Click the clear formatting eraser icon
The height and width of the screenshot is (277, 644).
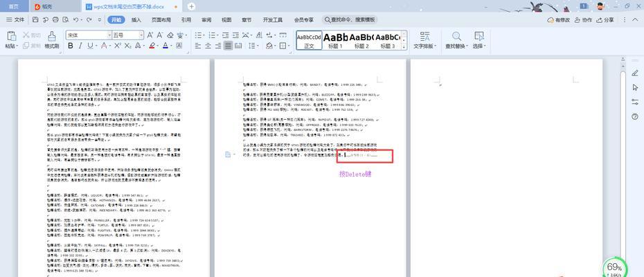pyautogui.click(x=170, y=35)
